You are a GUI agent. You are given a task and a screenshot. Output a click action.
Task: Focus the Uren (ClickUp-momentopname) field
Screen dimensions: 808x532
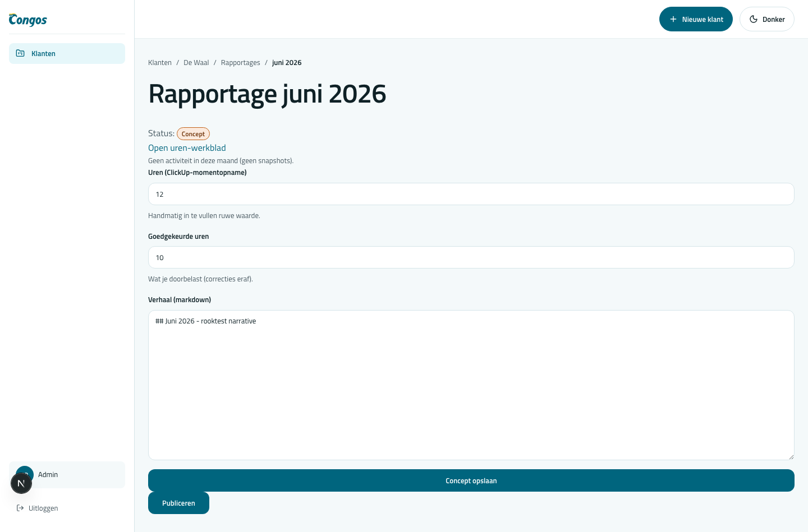pos(471,194)
